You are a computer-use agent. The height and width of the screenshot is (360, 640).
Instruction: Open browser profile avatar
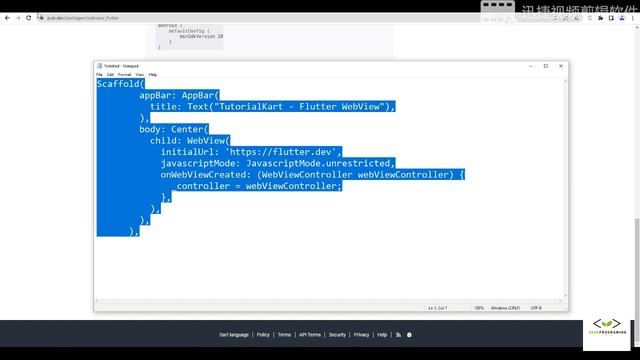[622, 18]
